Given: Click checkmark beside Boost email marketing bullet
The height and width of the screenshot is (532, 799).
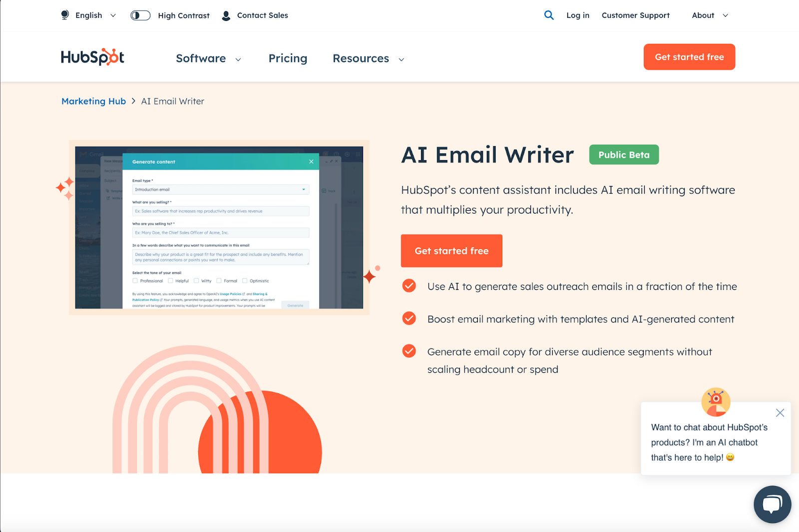Looking at the screenshot, I should click(409, 318).
